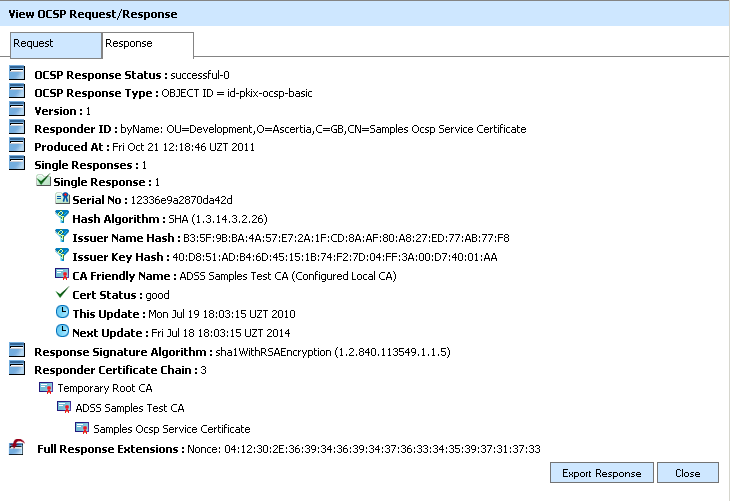The height and width of the screenshot is (501, 730).
Task: Click the Serial No field icon
Action: coord(62,200)
